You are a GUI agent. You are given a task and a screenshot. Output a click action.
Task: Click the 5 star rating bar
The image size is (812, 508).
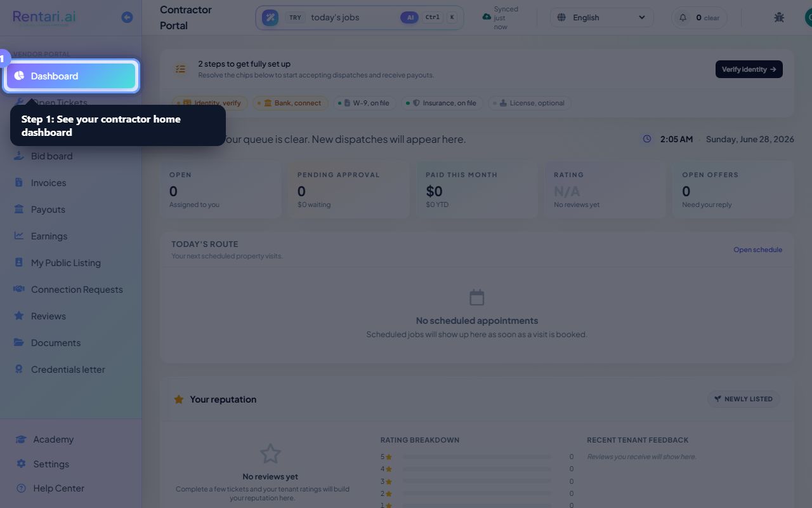(476, 457)
